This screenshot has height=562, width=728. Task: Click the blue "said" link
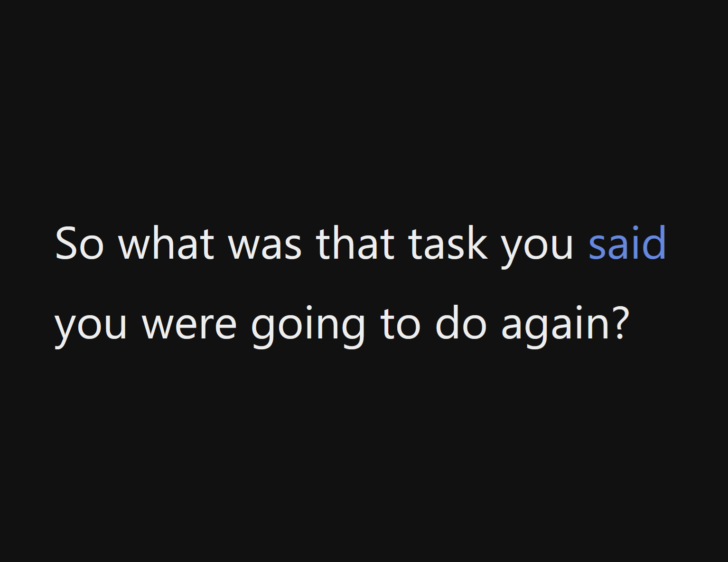click(627, 244)
